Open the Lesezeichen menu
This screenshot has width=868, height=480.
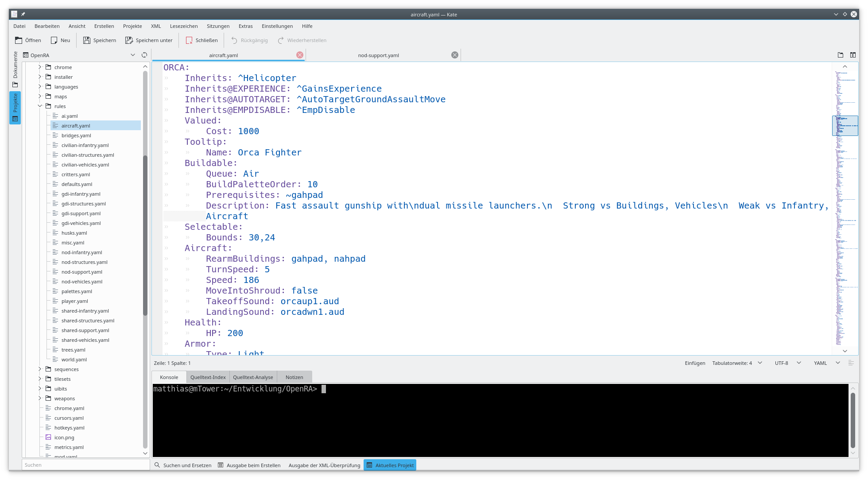[x=184, y=26]
